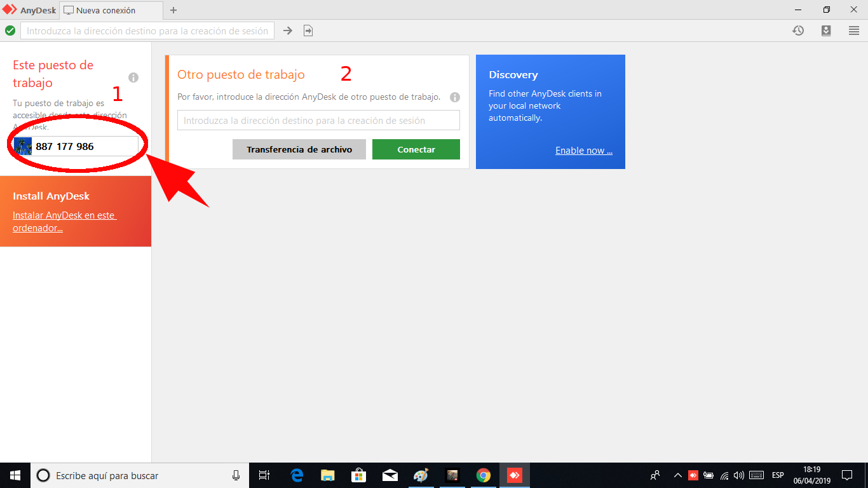
Task: Click the destination address field in Otro puesto
Action: pyautogui.click(x=318, y=121)
